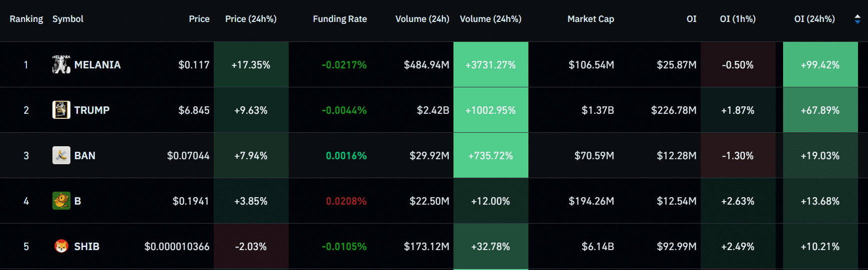This screenshot has width=868, height=270.
Task: Sort by the Funding Rate column
Action: (x=340, y=19)
